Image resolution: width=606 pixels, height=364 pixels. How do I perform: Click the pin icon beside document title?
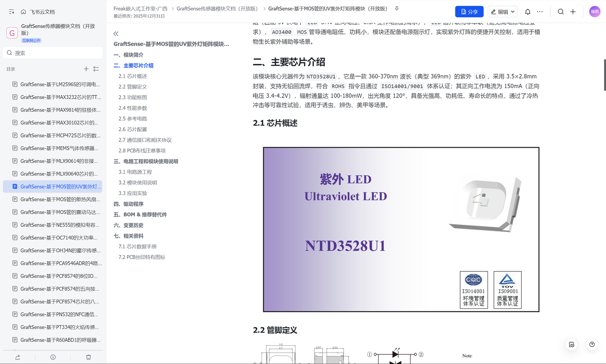click(397, 9)
